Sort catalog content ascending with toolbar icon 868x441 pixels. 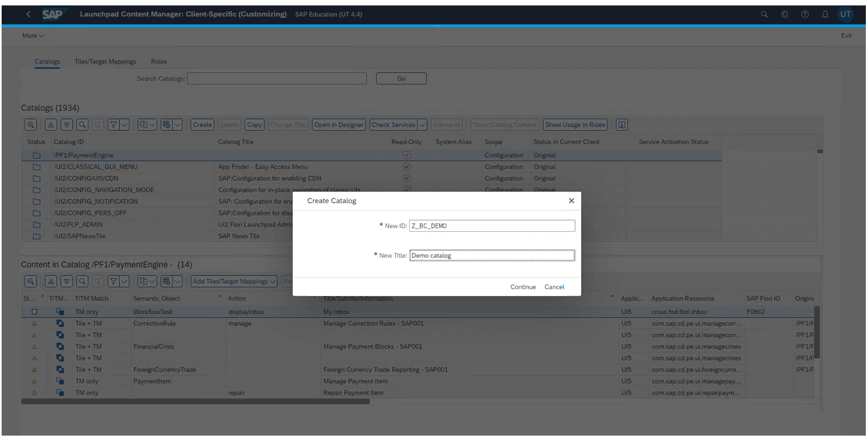coord(50,281)
